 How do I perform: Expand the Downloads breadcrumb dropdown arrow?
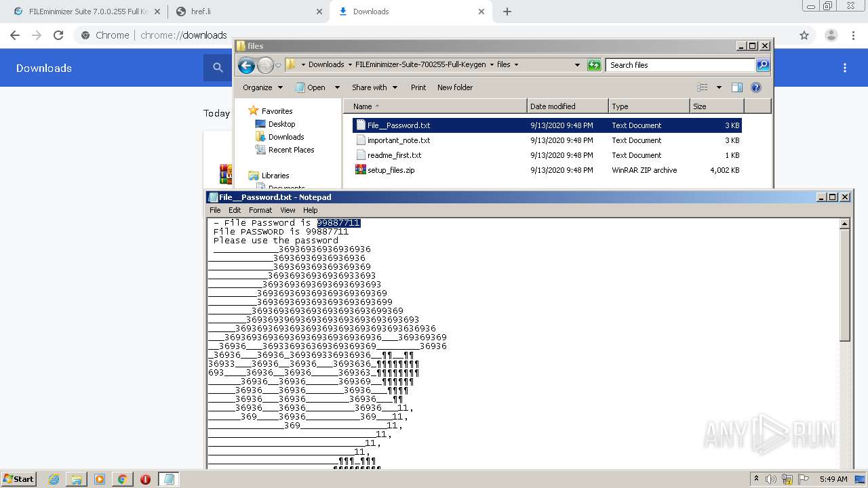[350, 65]
